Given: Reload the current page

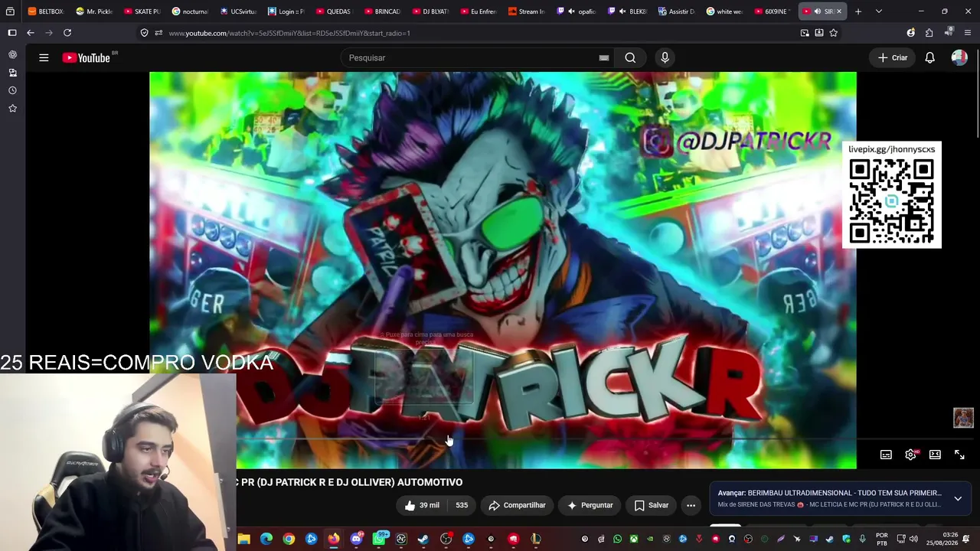Looking at the screenshot, I should [x=67, y=33].
